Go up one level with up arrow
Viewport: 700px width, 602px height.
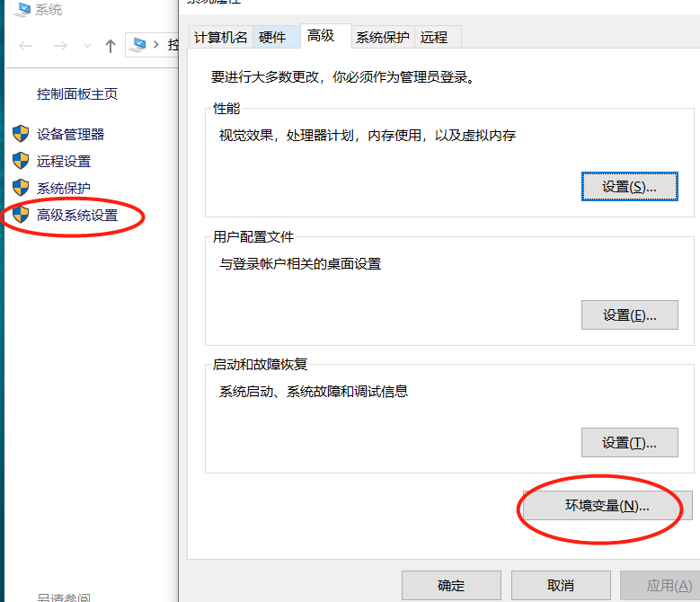click(111, 46)
